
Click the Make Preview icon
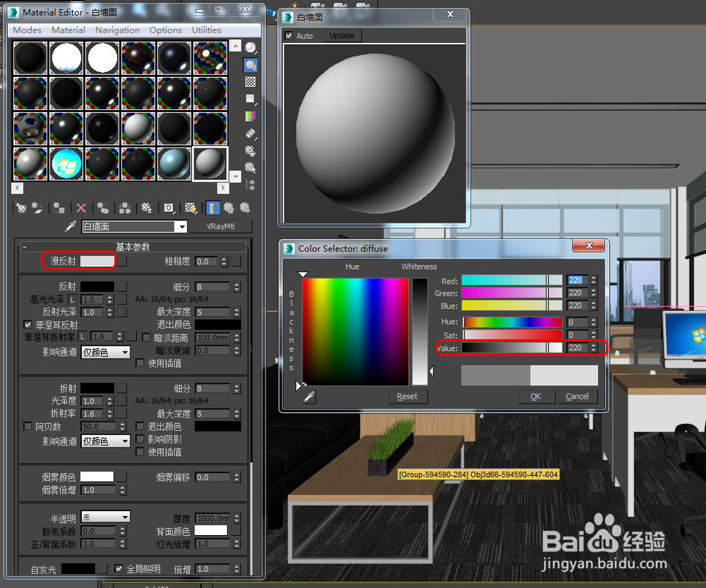[x=251, y=133]
